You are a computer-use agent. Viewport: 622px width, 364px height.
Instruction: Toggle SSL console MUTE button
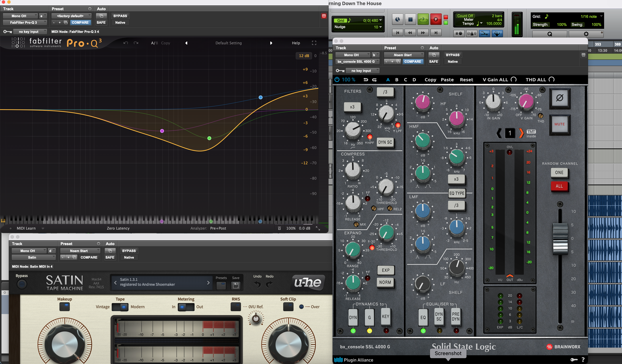(x=560, y=124)
